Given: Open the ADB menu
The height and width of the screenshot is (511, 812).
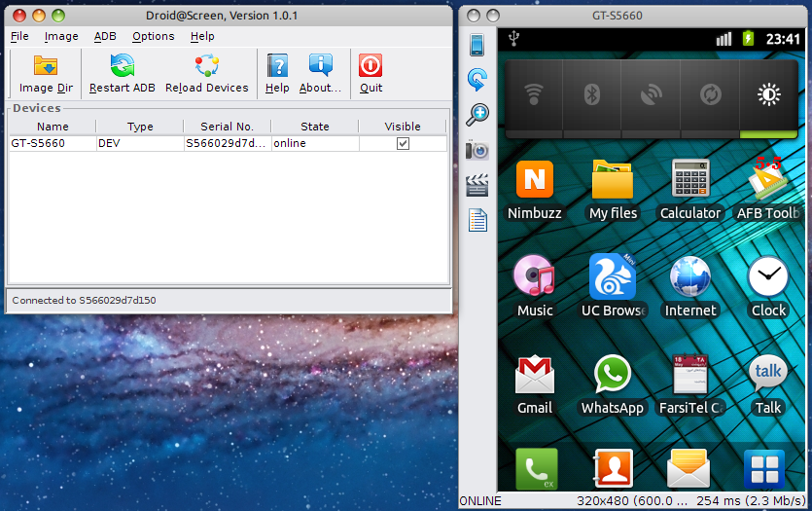Looking at the screenshot, I should (x=105, y=36).
